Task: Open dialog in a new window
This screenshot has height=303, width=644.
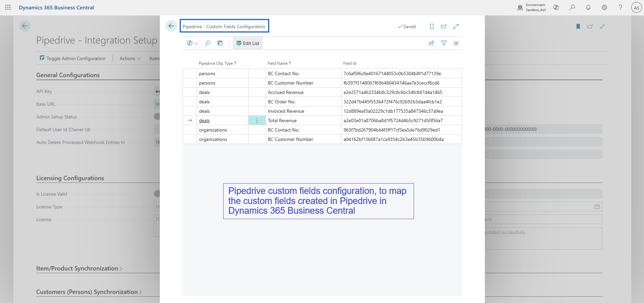Action: 444,27
